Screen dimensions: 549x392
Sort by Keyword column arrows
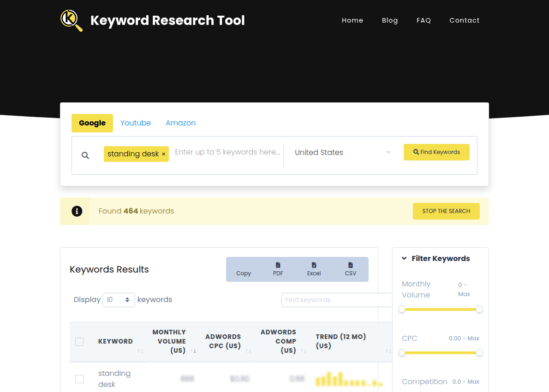[140, 350]
